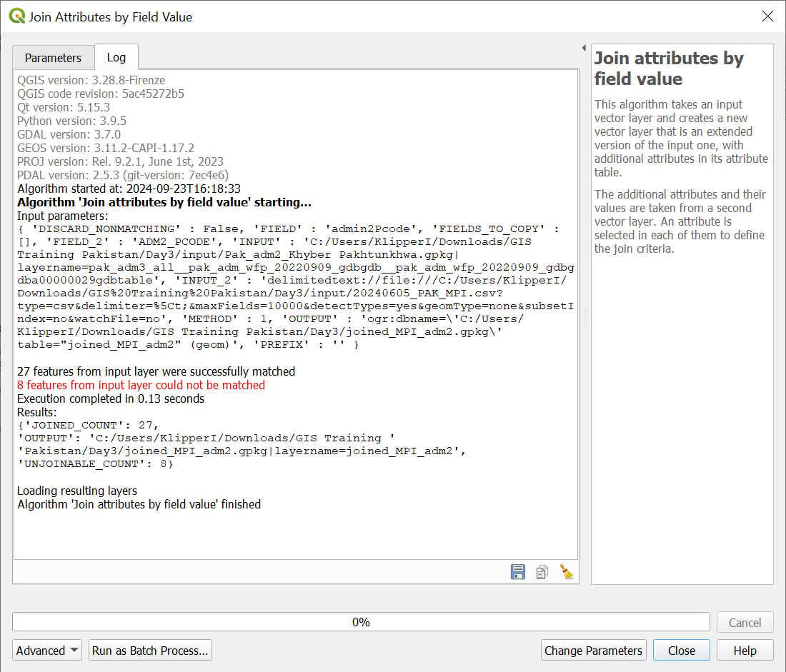Image resolution: width=786 pixels, height=672 pixels.
Task: Copy the log entries to clipboard
Action: pyautogui.click(x=542, y=571)
